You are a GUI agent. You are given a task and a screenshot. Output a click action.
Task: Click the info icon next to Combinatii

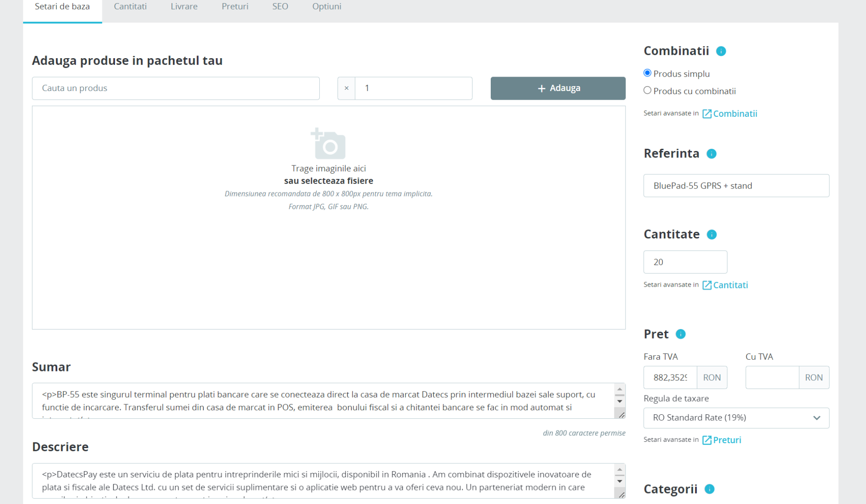[x=721, y=51]
